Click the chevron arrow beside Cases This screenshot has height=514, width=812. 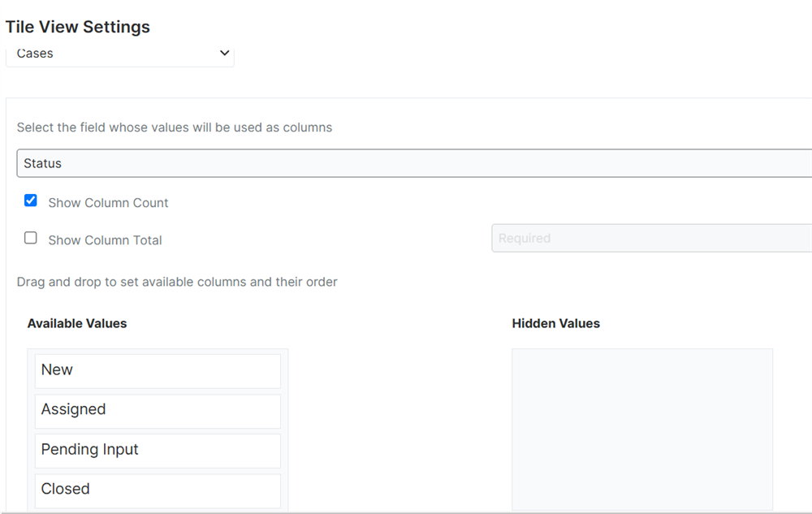(225, 54)
